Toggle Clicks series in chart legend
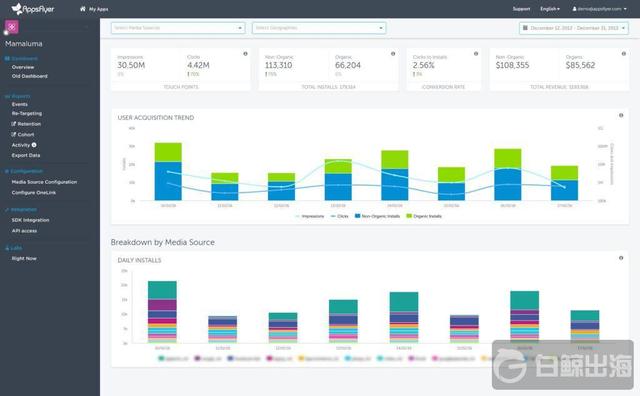640x396 pixels. pyautogui.click(x=340, y=216)
